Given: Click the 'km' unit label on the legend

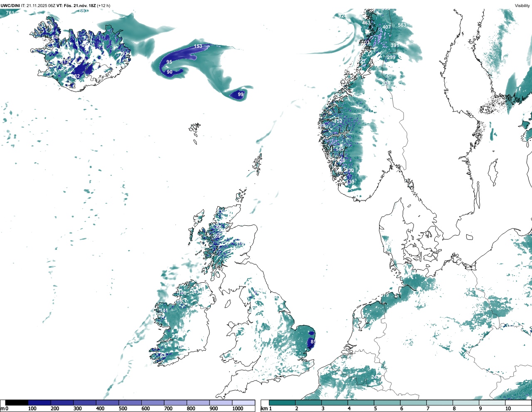Looking at the screenshot, I should 264,409.
